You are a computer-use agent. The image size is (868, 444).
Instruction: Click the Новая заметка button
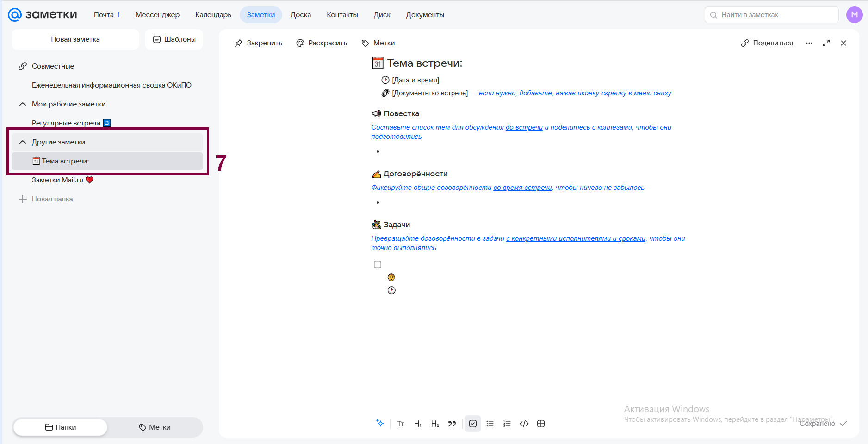pos(75,39)
